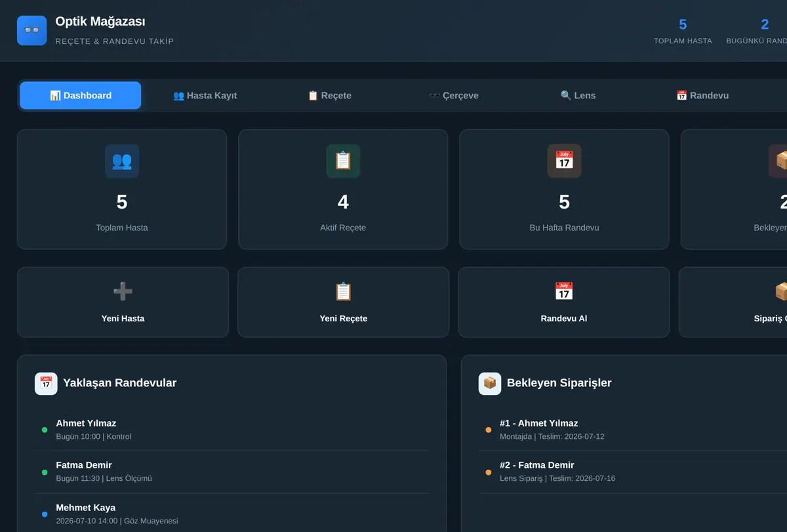Open pending order #2 - Fatma Demir
Image resolution: width=787 pixels, height=532 pixels.
coord(633,472)
